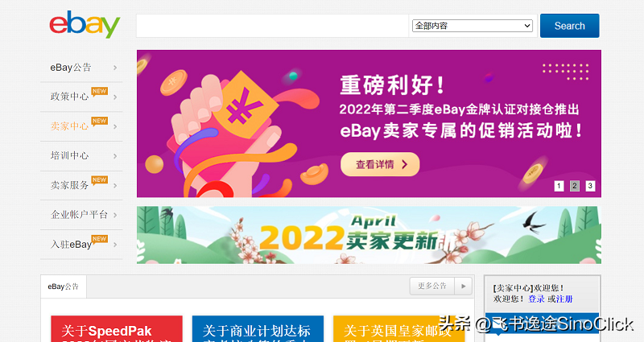The width and height of the screenshot is (644, 342).
Task: Open 卖家服务 in the sidebar menu
Action: pyautogui.click(x=81, y=186)
